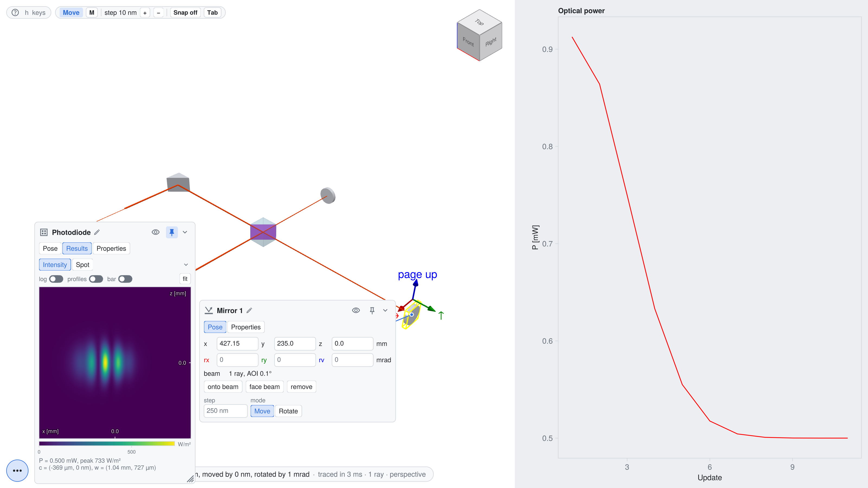Image resolution: width=868 pixels, height=488 pixels.
Task: Click the Tab key button in toolbar
Action: pos(212,13)
